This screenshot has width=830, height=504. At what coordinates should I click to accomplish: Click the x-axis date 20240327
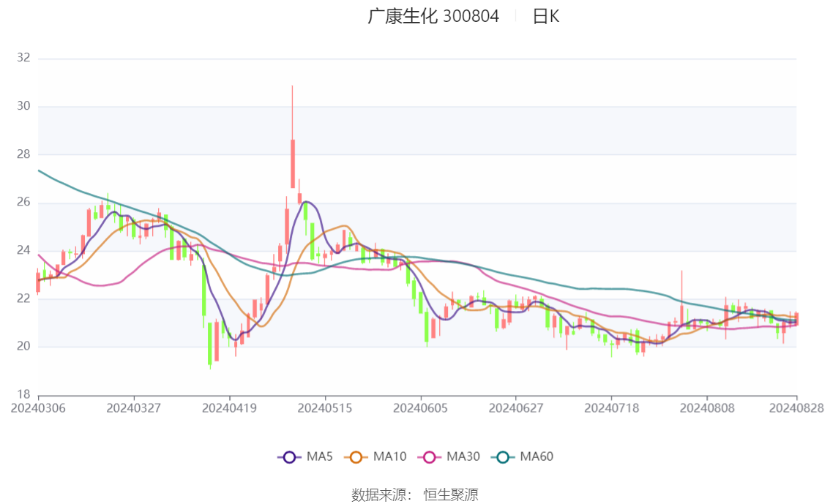pyautogui.click(x=134, y=408)
